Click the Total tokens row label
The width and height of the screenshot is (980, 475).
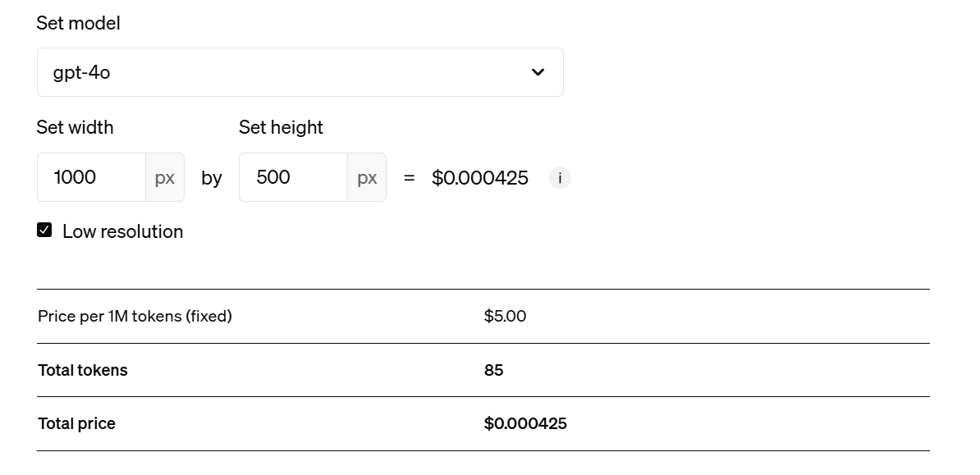83,370
